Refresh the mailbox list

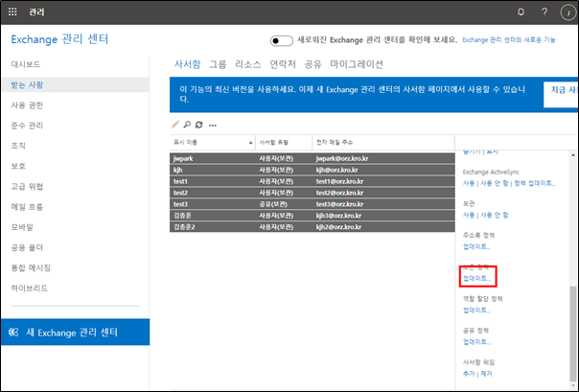[x=199, y=125]
